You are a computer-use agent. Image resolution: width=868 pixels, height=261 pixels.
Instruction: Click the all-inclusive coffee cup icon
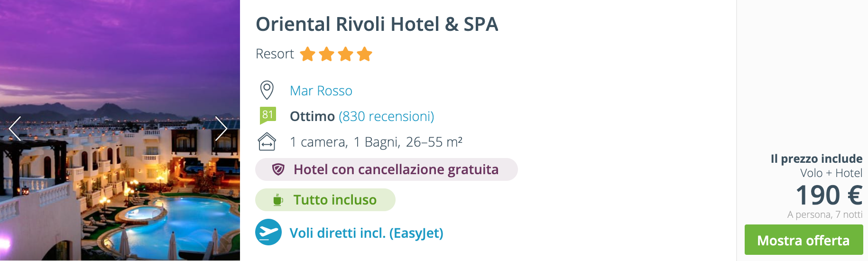point(278,200)
